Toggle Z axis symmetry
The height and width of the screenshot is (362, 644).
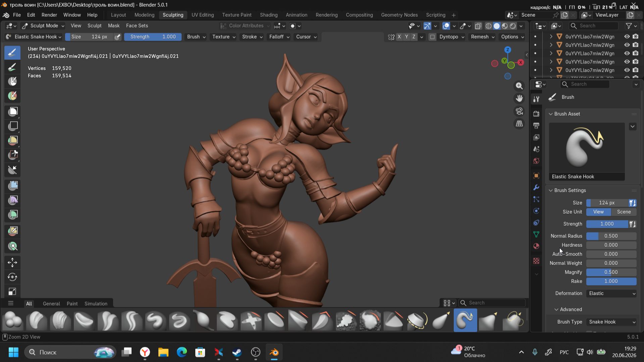tap(414, 37)
